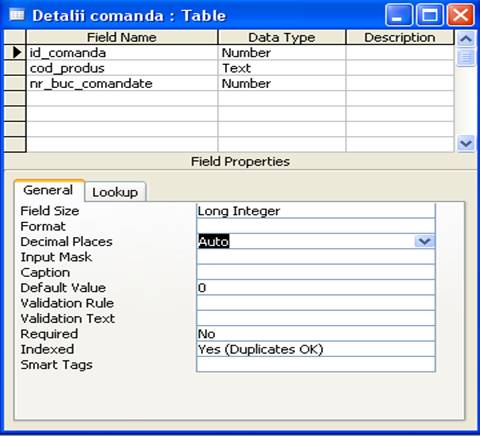Click the Indexed property field
Viewport: 480px width, 436px height.
point(316,349)
